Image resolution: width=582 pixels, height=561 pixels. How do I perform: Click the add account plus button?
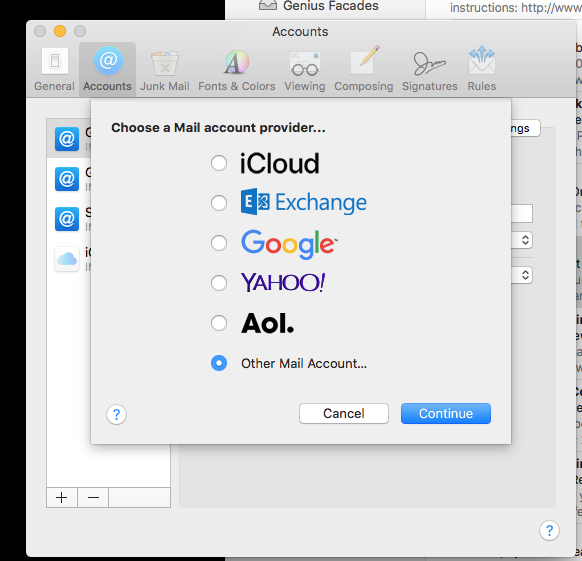pyautogui.click(x=62, y=498)
